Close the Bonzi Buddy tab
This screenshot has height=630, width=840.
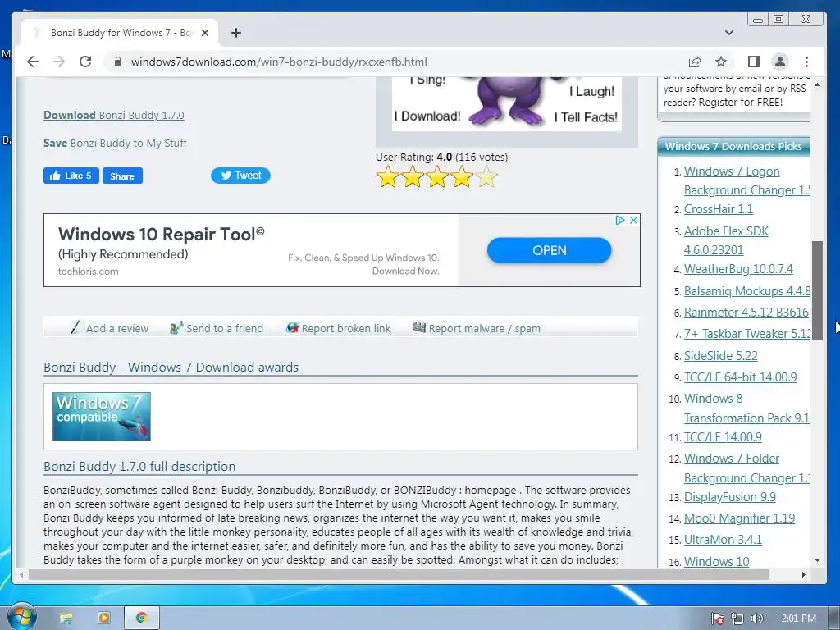204,33
